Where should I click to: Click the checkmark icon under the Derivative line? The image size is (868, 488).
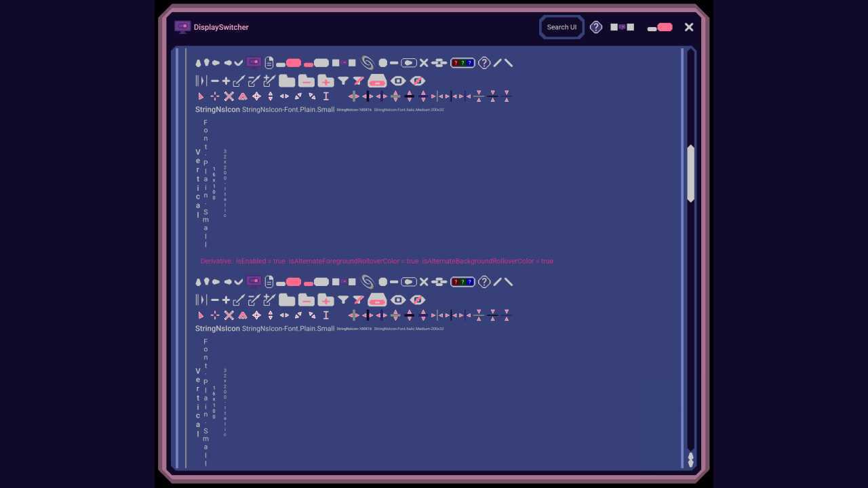[x=239, y=282]
